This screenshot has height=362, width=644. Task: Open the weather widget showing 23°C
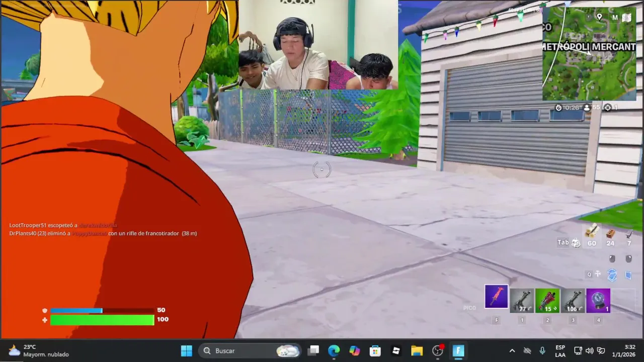coord(39,351)
